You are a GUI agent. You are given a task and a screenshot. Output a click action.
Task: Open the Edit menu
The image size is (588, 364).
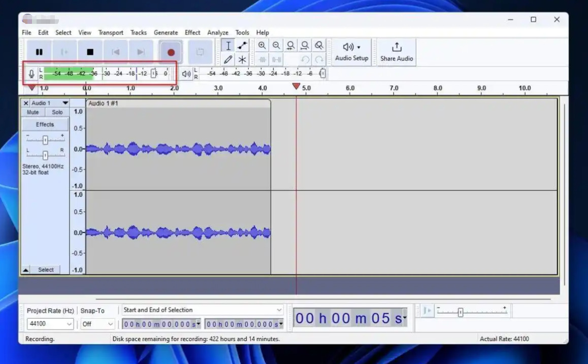pos(43,32)
